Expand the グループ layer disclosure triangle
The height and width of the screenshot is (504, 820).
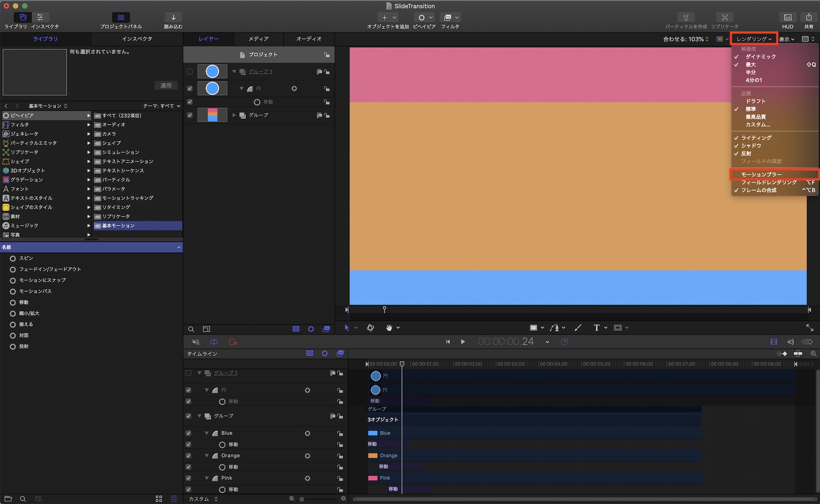click(234, 115)
